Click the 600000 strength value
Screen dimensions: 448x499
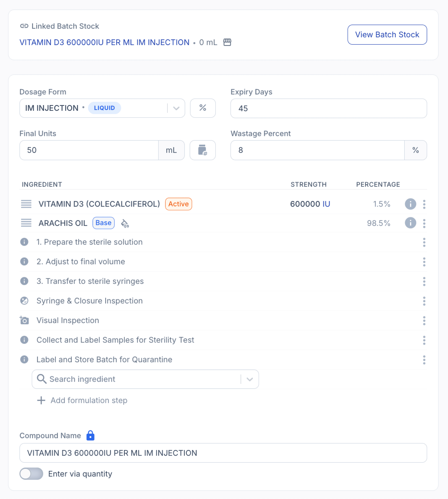[x=305, y=204]
